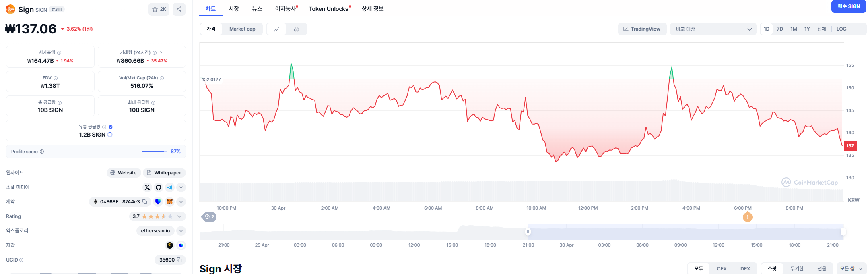Toggle LOG scale on chart
Screen dimensions: 868x274
click(841, 29)
